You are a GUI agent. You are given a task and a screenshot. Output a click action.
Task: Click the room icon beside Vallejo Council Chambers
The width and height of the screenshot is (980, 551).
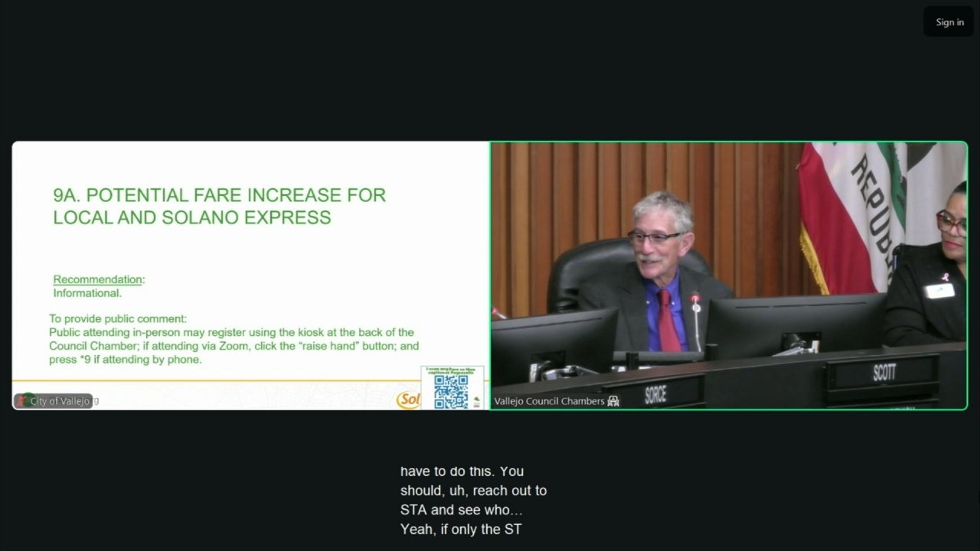tap(613, 401)
